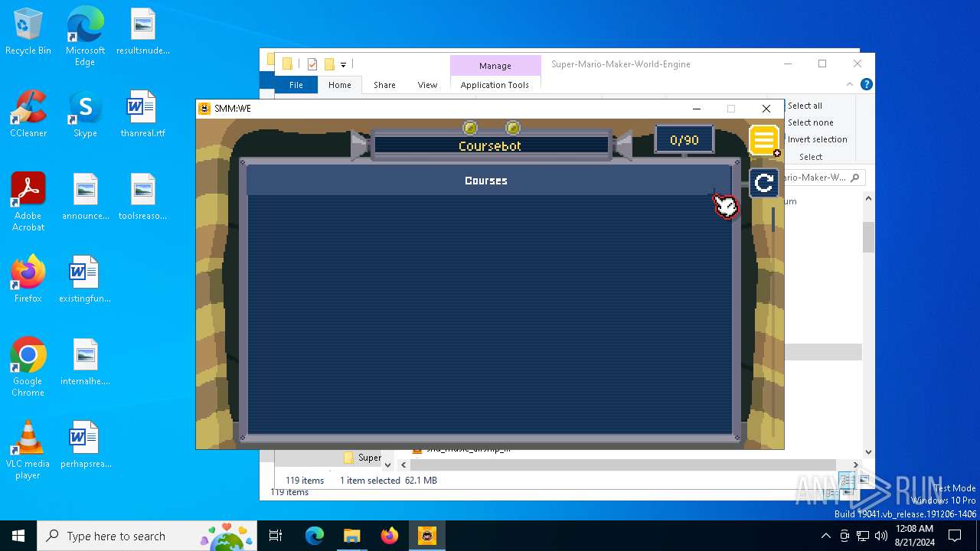Open the yellow hamburger menu in SMM:WE
This screenshot has height=551, width=980.
(763, 141)
